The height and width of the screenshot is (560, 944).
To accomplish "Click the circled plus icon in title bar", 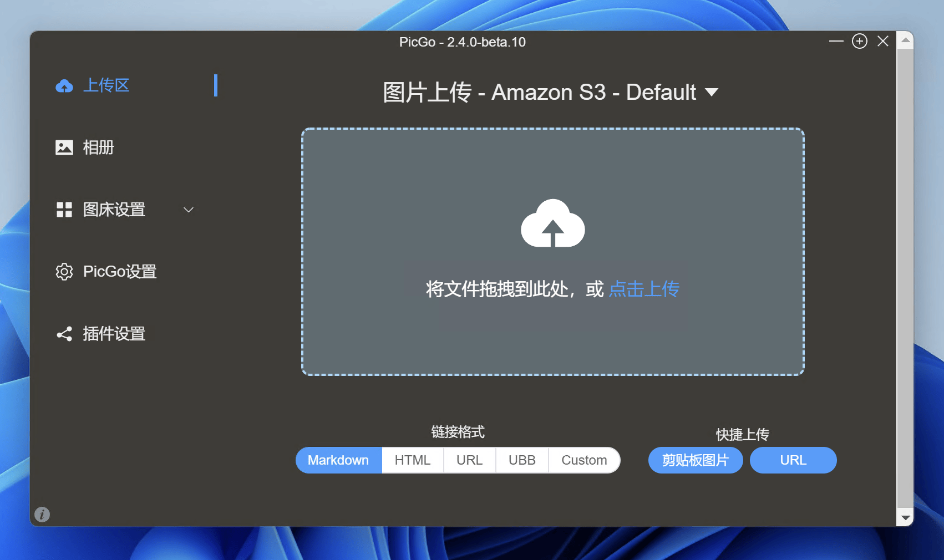I will click(859, 42).
